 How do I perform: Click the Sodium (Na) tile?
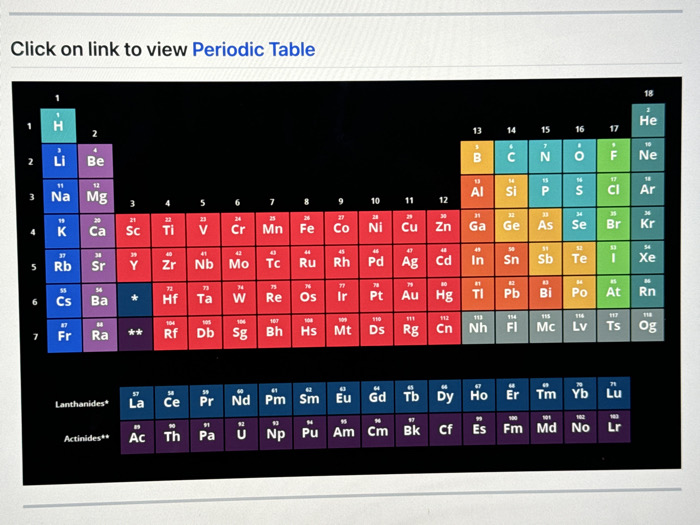tap(61, 196)
